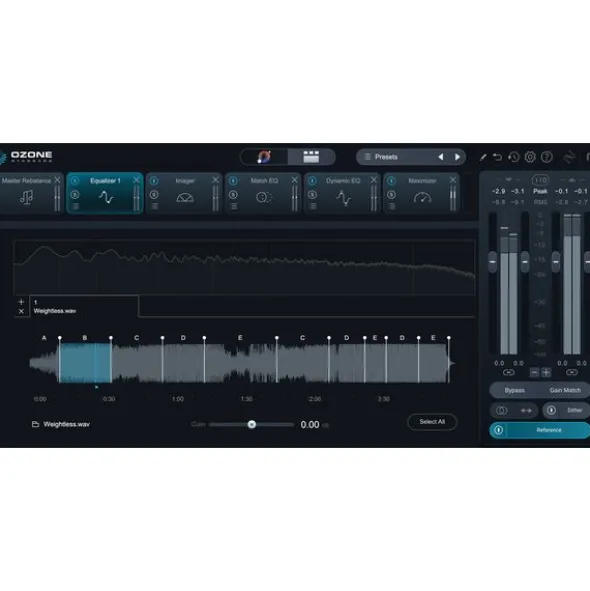Switch to the module chain view
Screen dimensions: 590x591
311,157
